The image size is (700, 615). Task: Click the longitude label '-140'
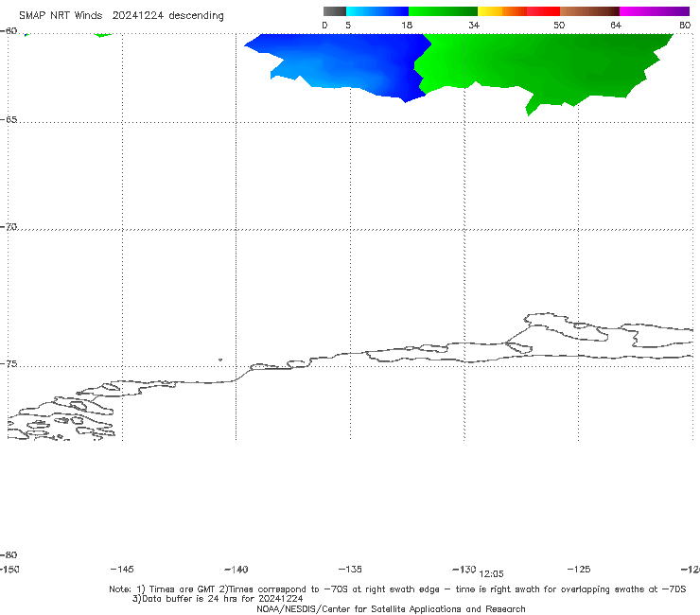[x=236, y=570]
